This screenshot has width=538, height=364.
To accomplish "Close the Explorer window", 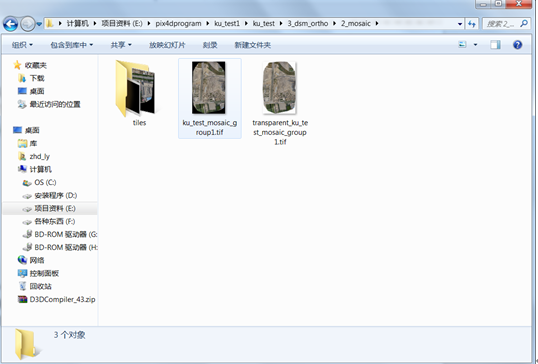I will click(x=519, y=4).
